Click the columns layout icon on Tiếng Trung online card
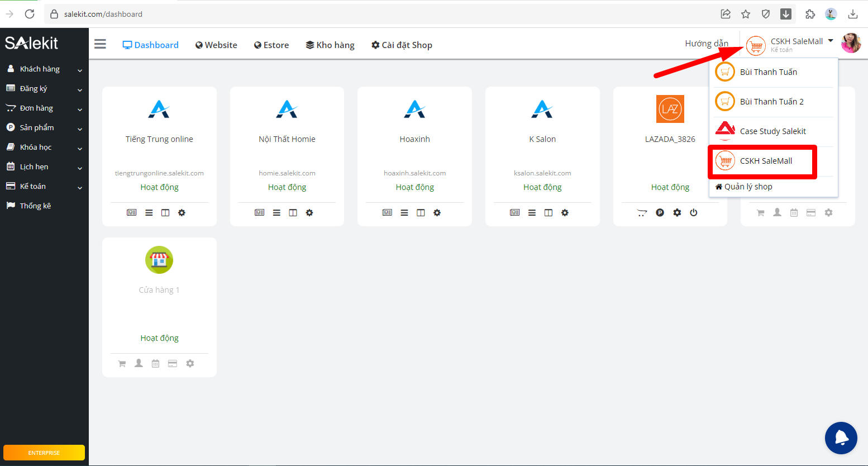The width and height of the screenshot is (868, 466). point(165,212)
